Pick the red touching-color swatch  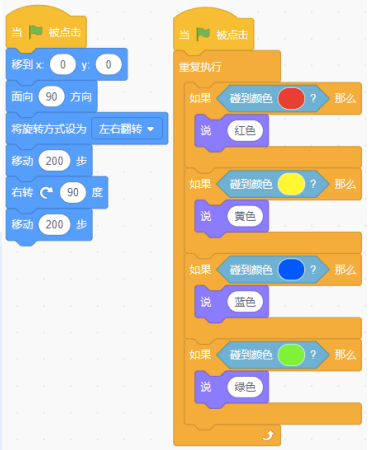click(x=291, y=98)
